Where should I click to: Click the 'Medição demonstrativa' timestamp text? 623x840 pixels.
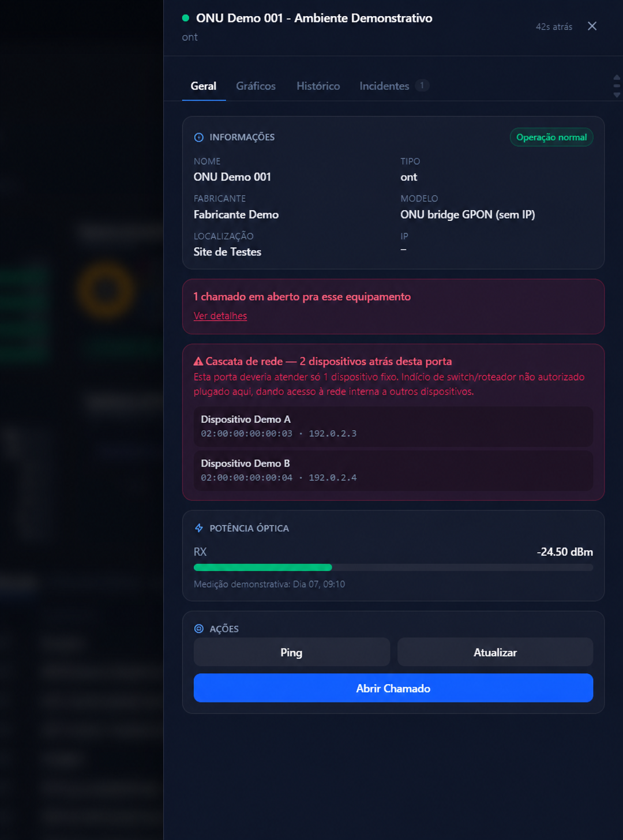click(269, 584)
